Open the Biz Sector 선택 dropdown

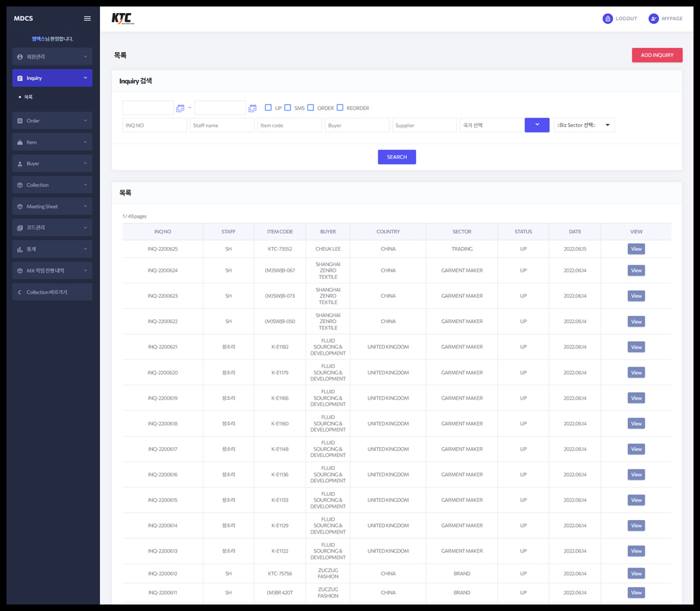(x=584, y=125)
